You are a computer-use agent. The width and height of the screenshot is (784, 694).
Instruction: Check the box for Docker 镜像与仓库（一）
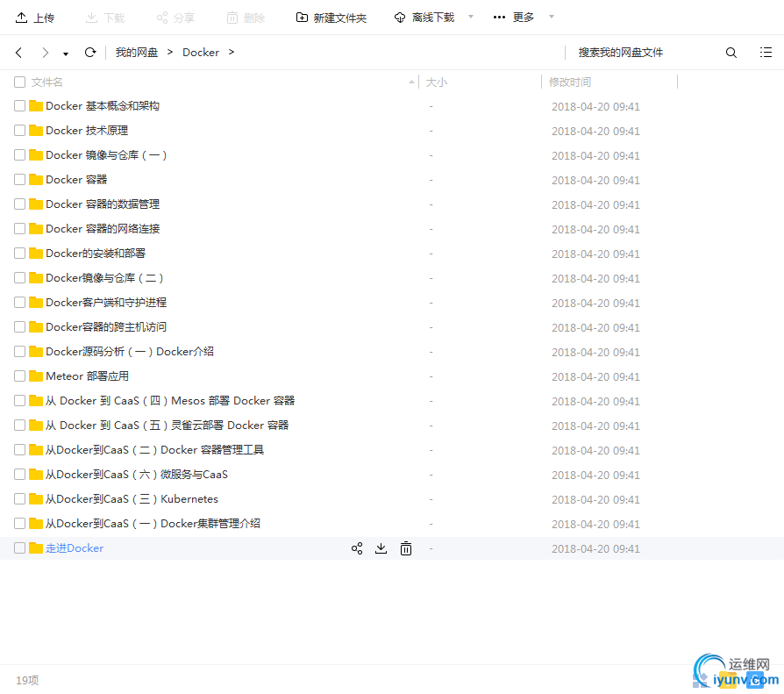(x=19, y=154)
